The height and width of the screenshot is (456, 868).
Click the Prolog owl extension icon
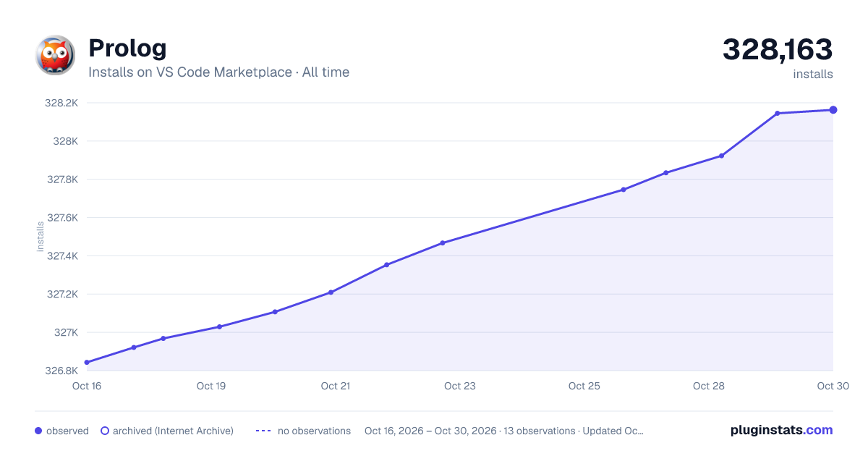pyautogui.click(x=55, y=55)
